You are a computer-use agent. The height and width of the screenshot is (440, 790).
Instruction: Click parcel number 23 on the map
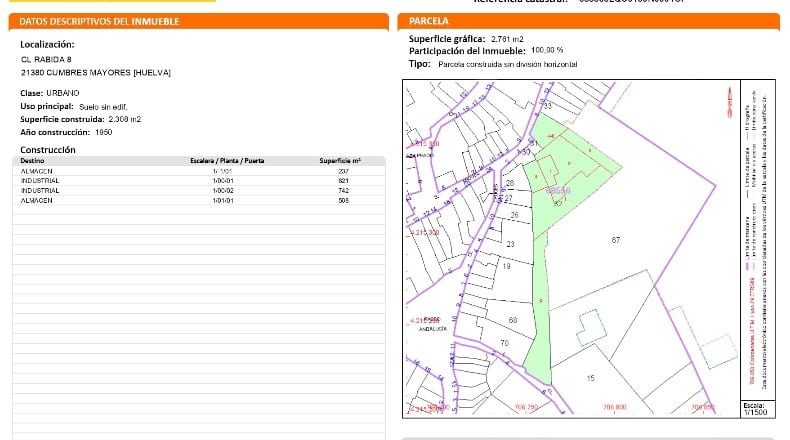(x=510, y=244)
